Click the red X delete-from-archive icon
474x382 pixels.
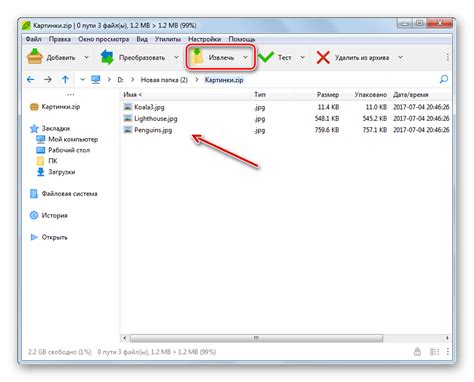coord(323,57)
